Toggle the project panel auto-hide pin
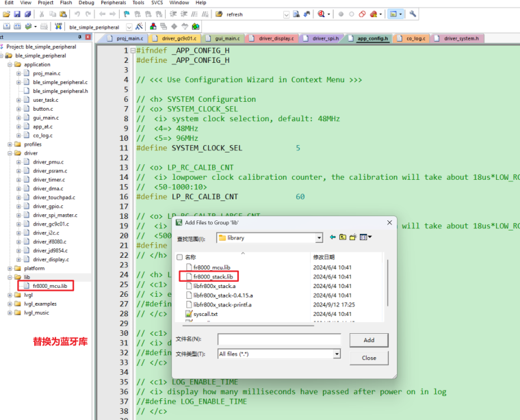Screen dimensions: 520x420 tap(80, 37)
